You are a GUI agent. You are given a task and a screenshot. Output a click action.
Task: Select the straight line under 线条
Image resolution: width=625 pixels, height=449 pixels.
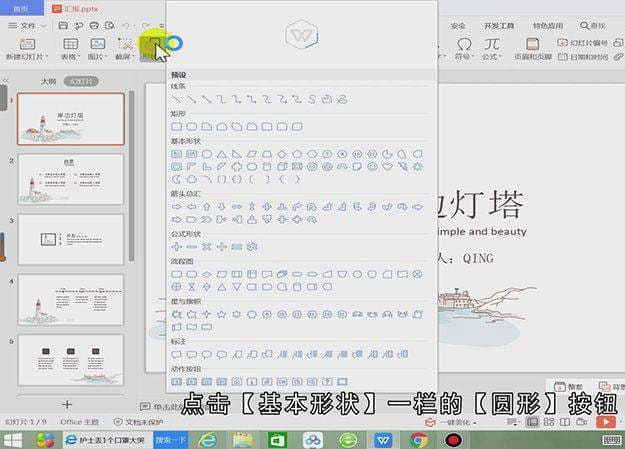point(177,99)
